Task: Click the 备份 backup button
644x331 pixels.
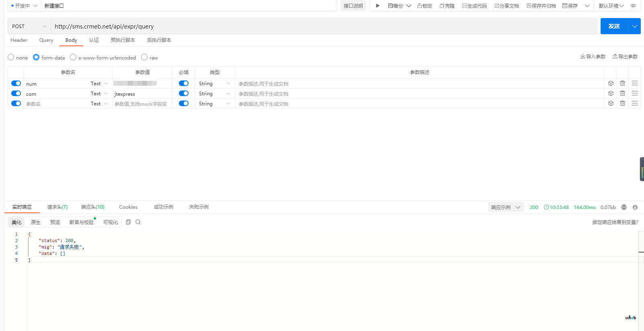Action: coord(396,6)
